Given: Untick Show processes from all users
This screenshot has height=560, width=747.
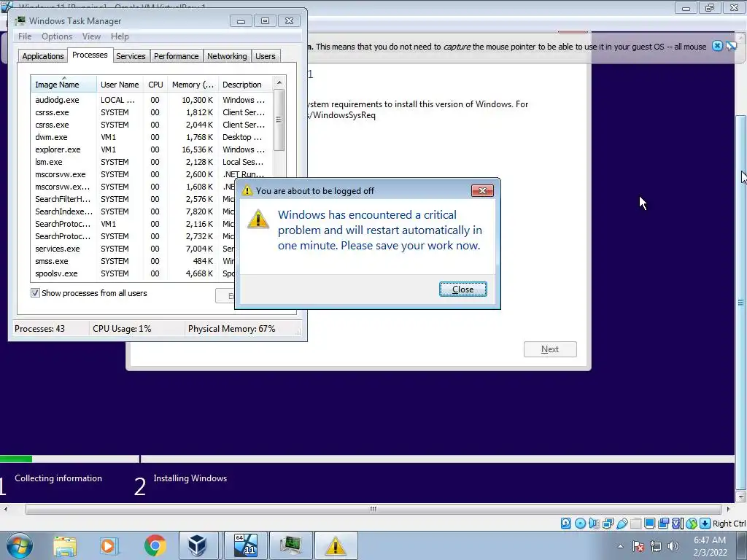Looking at the screenshot, I should (35, 293).
